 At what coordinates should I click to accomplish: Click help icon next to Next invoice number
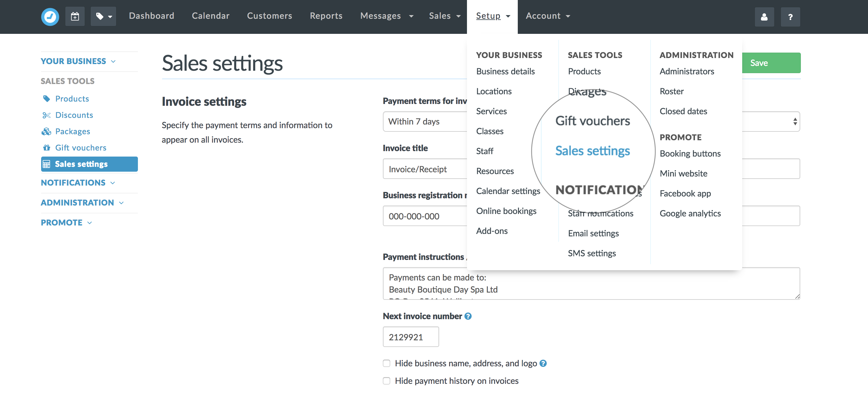[468, 316]
